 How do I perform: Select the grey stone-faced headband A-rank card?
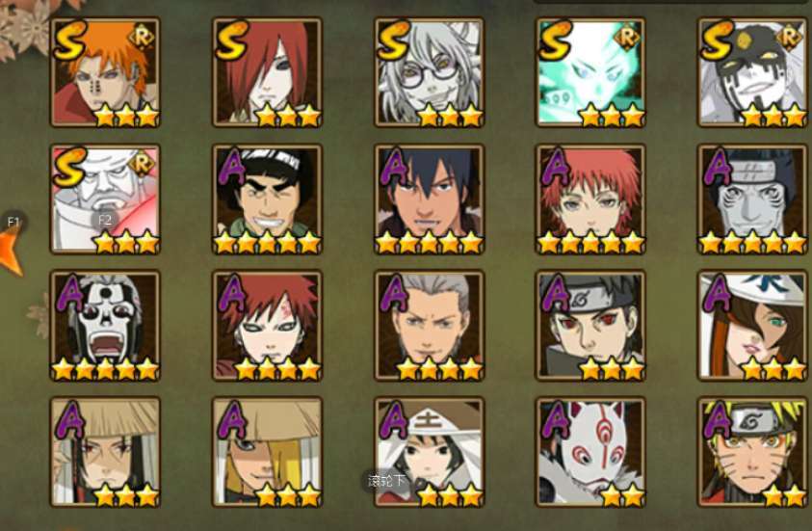pos(752,199)
